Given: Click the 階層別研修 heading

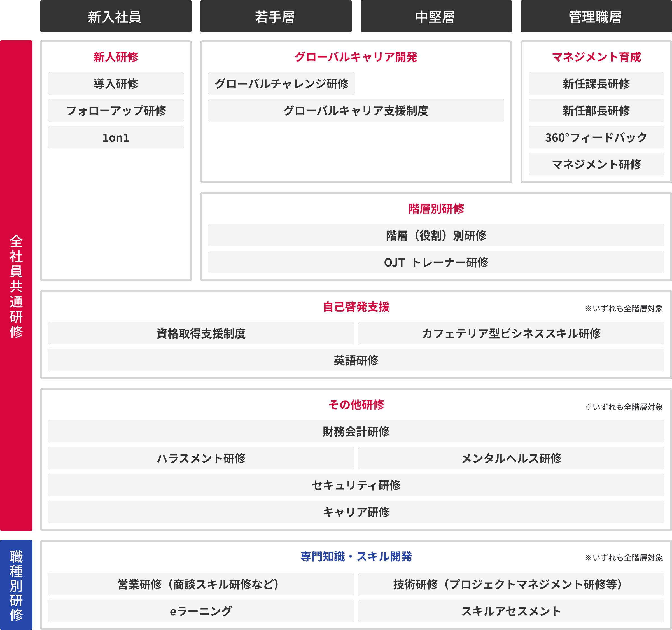Looking at the screenshot, I should 436,209.
